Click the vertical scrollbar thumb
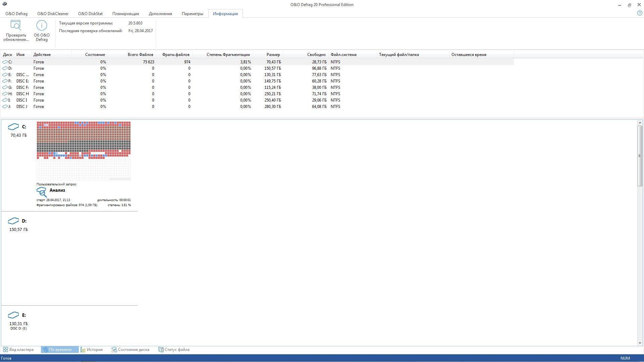 pos(640,156)
